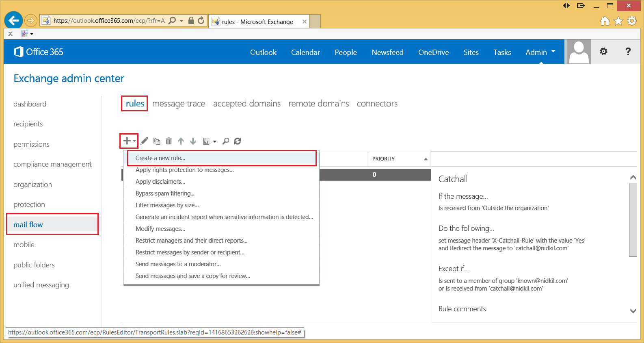Click the plus add rule icon
Screen dimensions: 644x343
pyautogui.click(x=127, y=141)
